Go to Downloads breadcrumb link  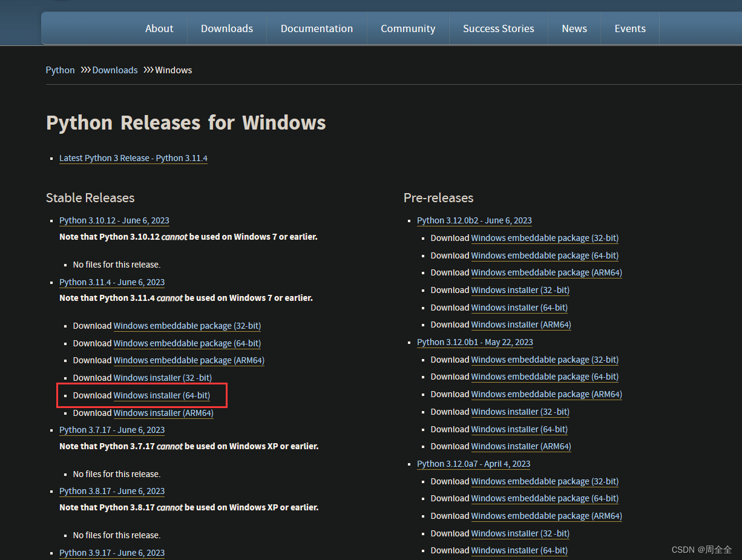115,70
